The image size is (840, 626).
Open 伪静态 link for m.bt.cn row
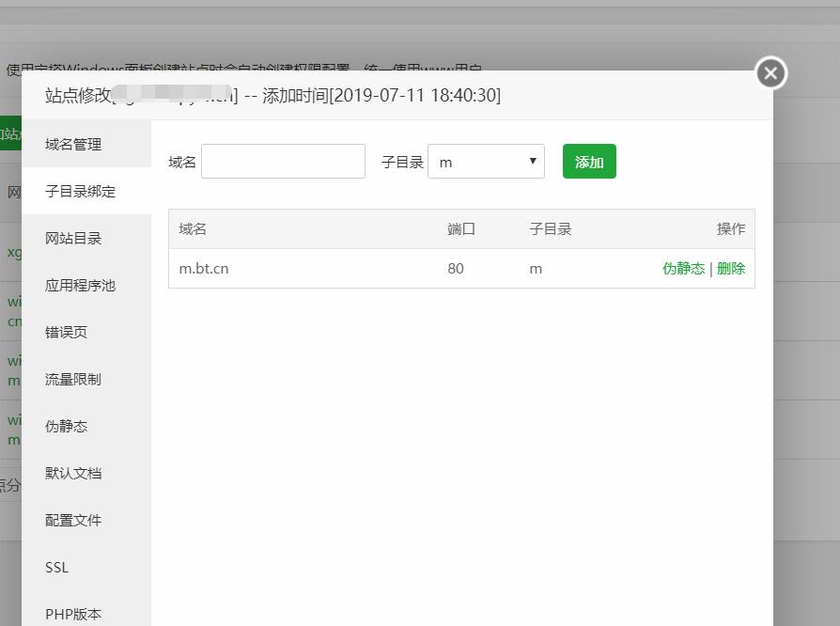pyautogui.click(x=684, y=269)
